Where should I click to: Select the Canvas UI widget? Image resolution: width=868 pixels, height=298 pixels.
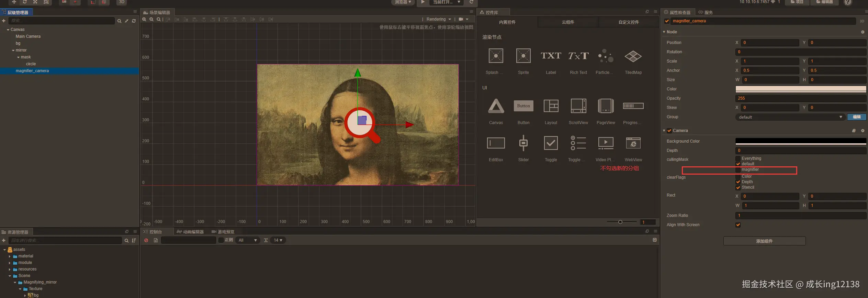[496, 106]
